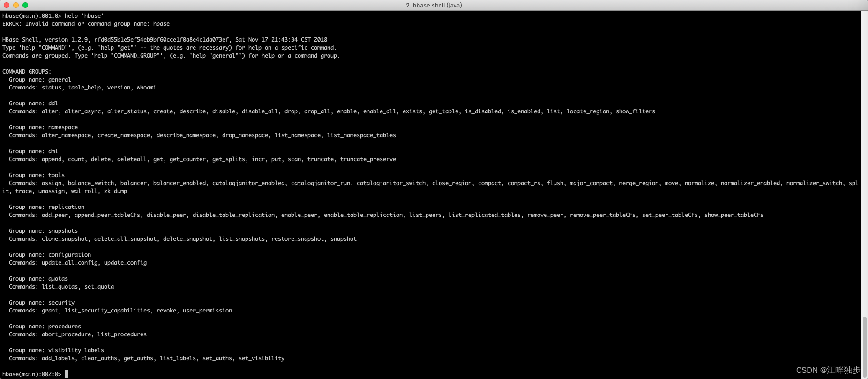Click 'Group name: procedures' line
868x379 pixels.
pyautogui.click(x=45, y=327)
